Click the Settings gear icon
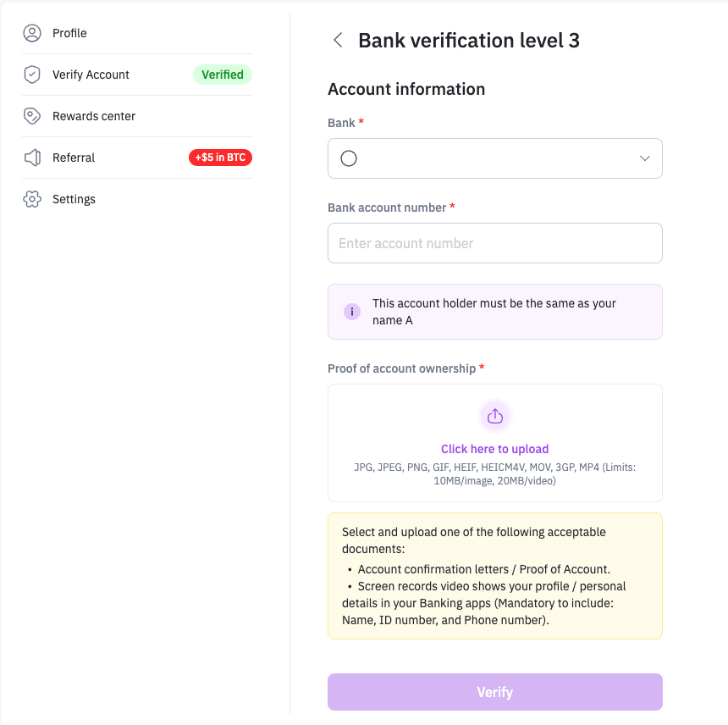 tap(32, 199)
